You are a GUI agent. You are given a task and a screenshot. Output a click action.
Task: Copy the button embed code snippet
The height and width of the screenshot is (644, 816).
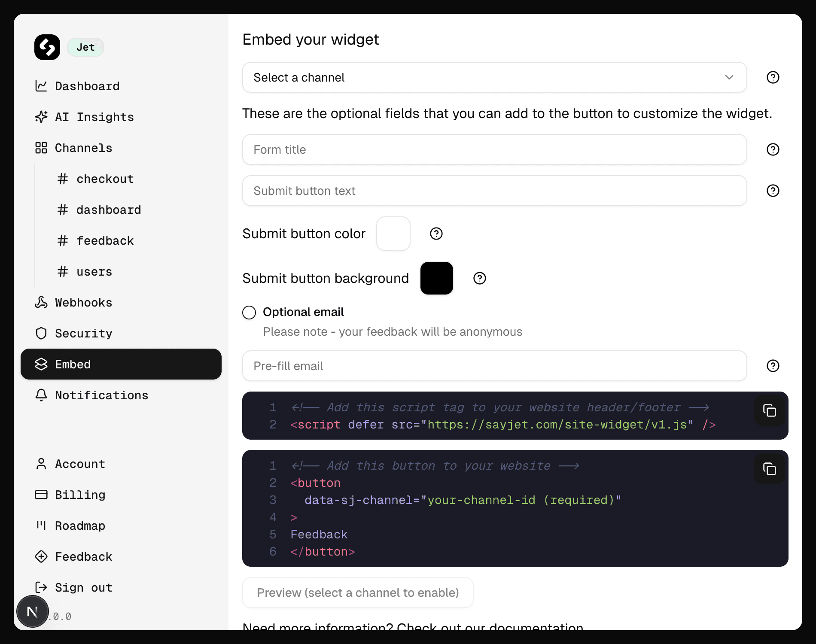[769, 469]
